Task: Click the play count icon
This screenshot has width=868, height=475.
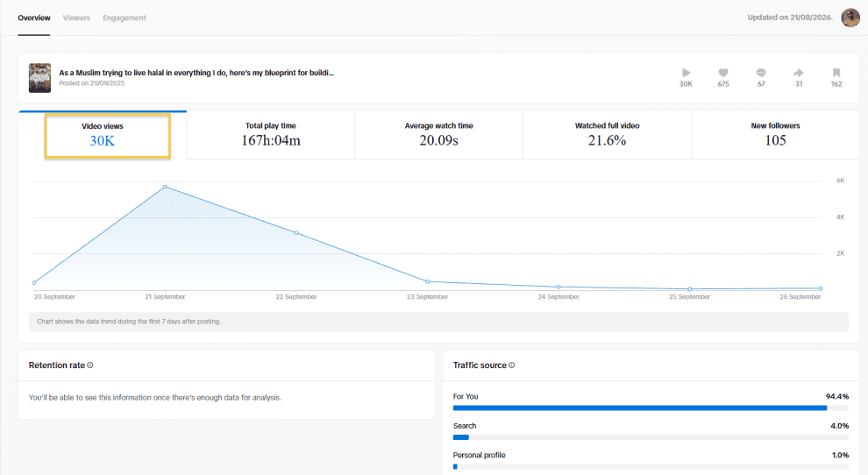Action: pos(686,73)
